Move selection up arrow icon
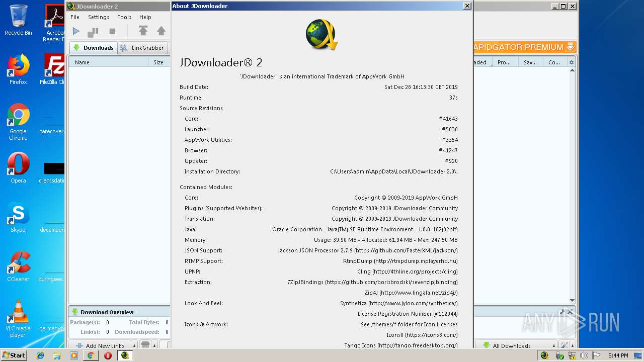The width and height of the screenshot is (644, 362). point(162,31)
